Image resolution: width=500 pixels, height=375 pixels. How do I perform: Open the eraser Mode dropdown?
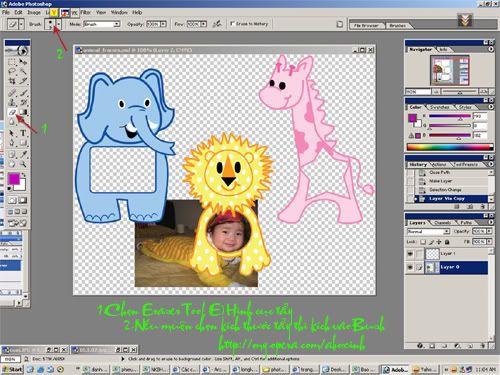coord(117,24)
